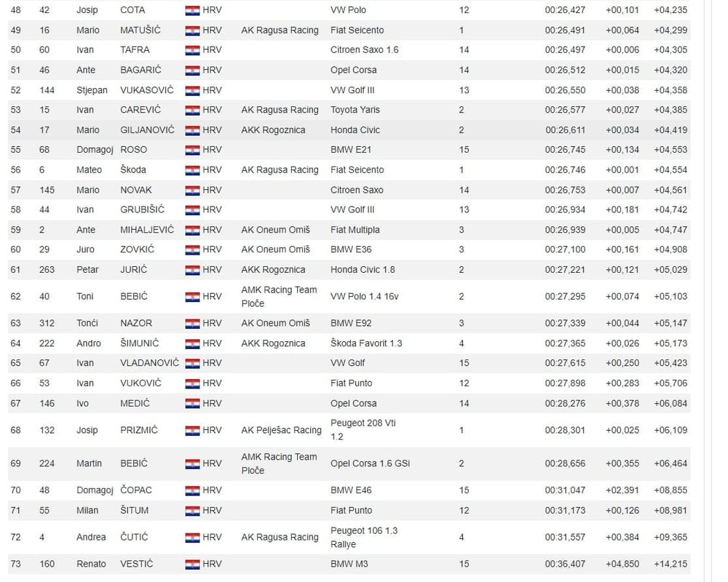This screenshot has width=728, height=582.
Task: Select surname VLADANOVIĆ in position 65 row
Action: coord(149,363)
